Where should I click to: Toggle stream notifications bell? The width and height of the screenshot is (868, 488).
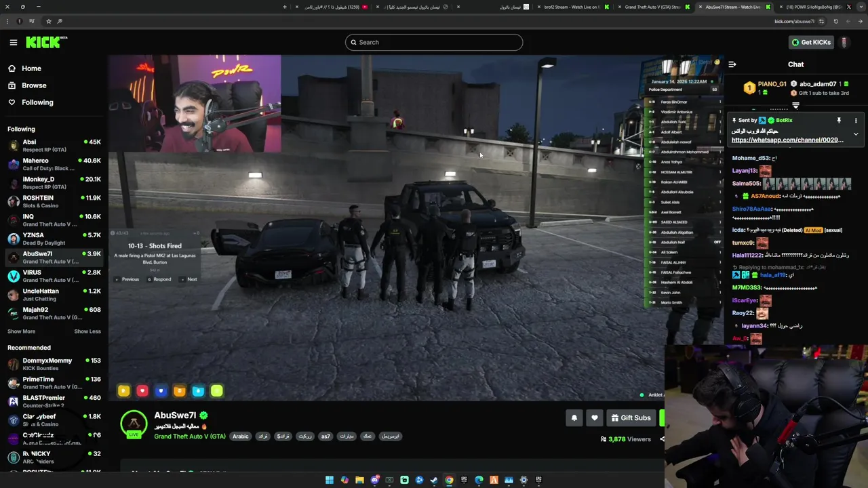574,418
